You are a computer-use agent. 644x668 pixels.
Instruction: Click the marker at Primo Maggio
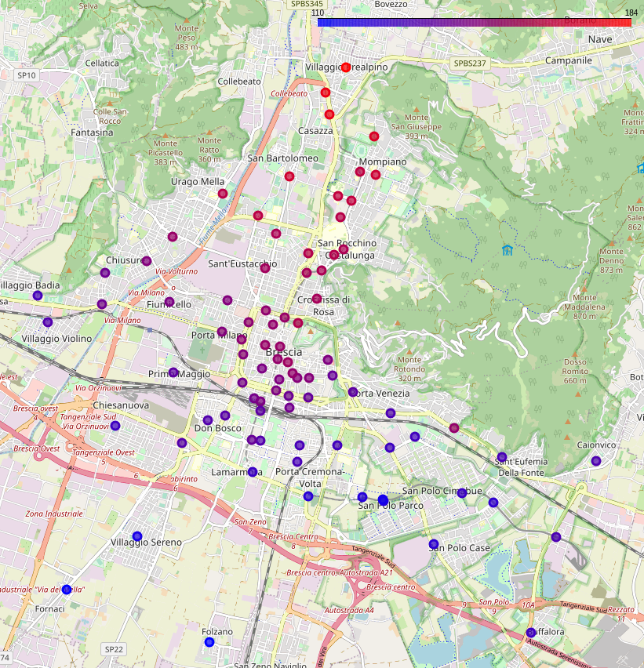tap(173, 372)
